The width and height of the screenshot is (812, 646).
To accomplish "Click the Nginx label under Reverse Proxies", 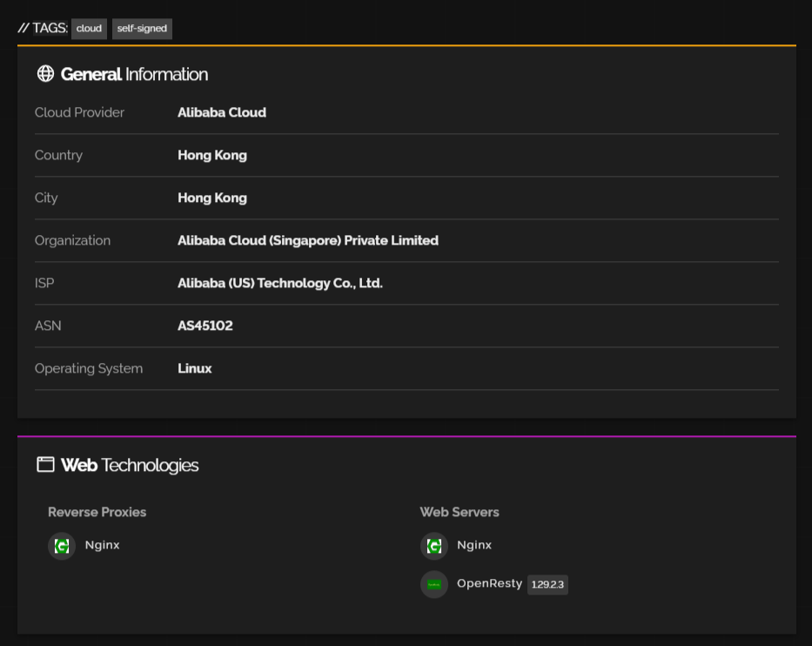I will [x=102, y=545].
